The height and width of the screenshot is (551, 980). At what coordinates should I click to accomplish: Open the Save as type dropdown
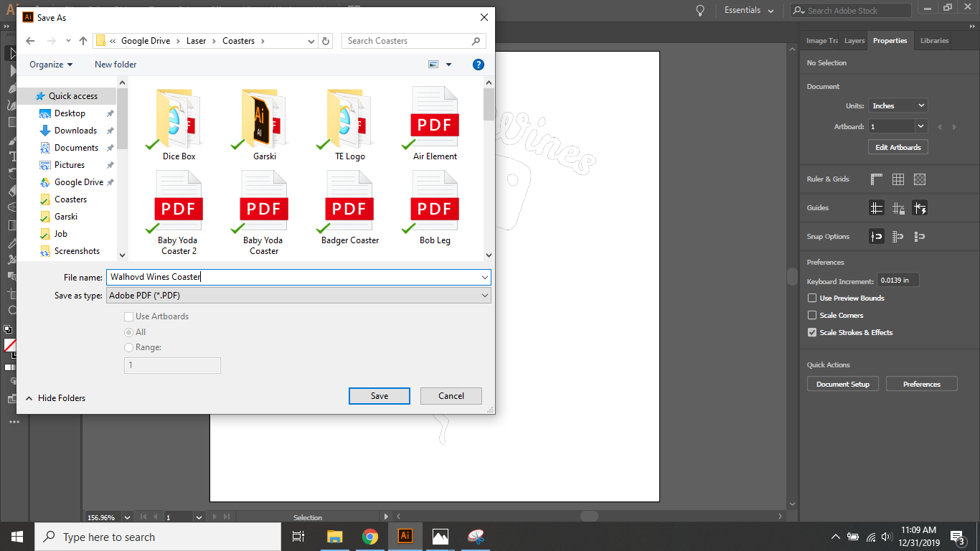coord(298,295)
